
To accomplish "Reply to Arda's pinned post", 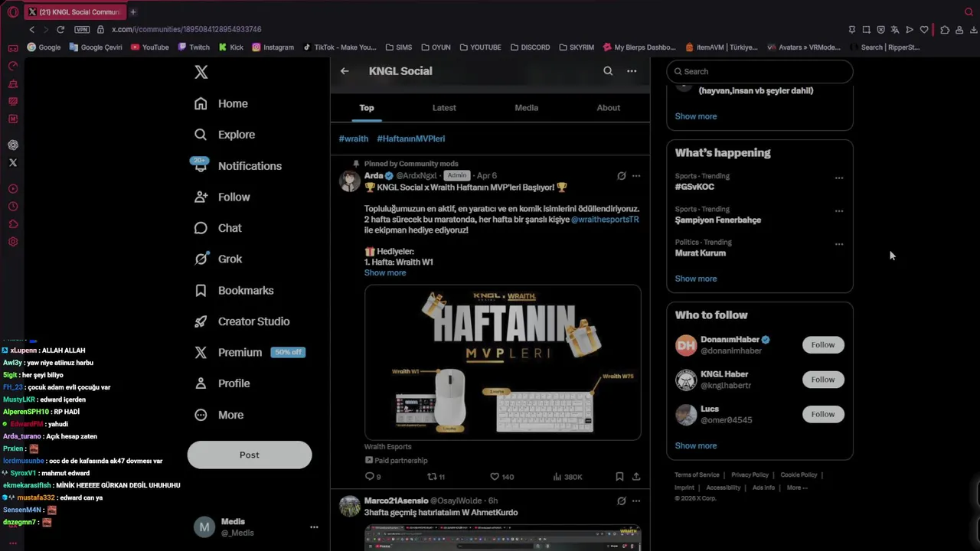I will [374, 477].
